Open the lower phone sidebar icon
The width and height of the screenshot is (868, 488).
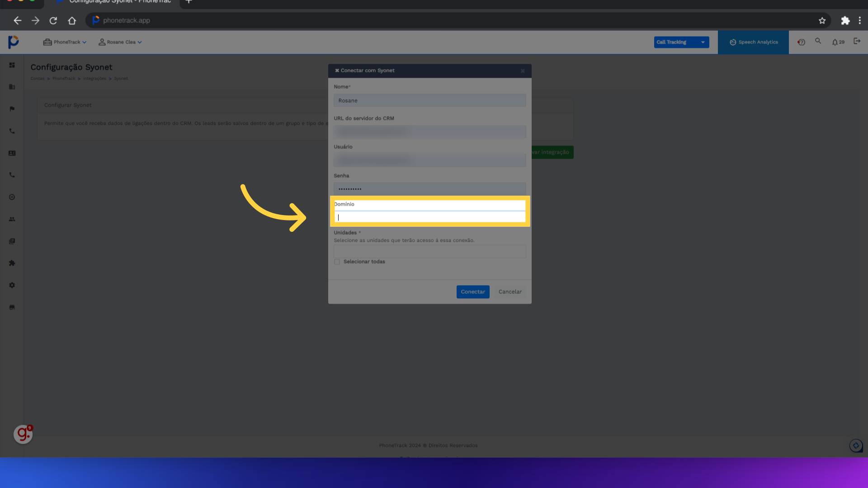[x=12, y=175]
